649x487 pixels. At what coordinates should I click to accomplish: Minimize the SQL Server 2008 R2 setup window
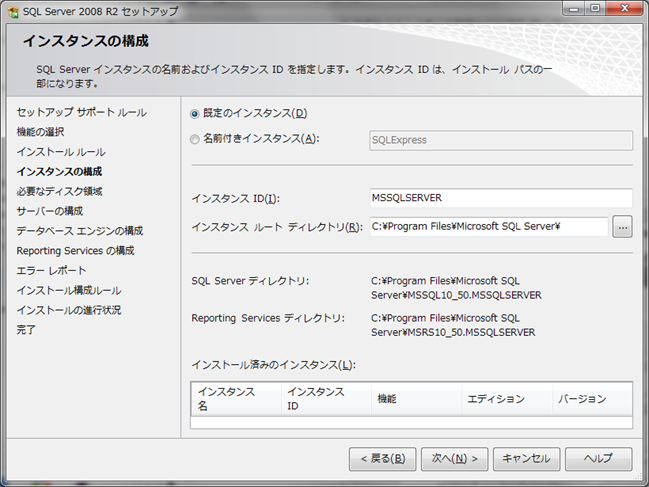574,9
